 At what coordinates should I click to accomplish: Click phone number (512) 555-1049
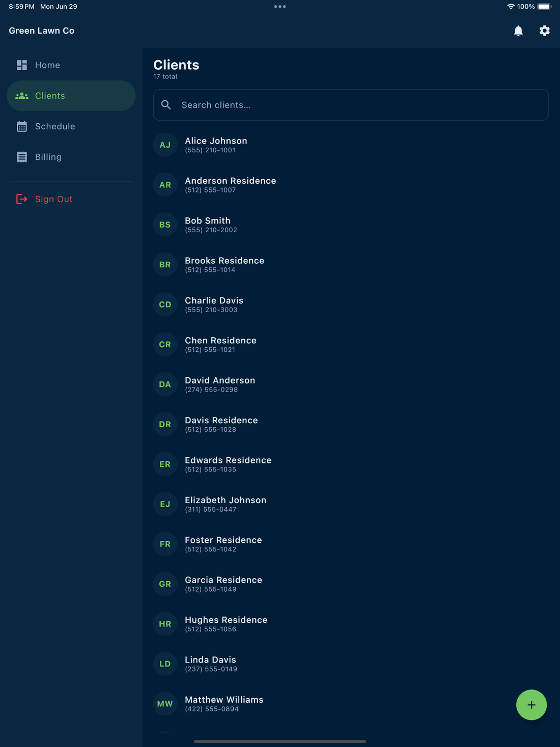(x=211, y=589)
